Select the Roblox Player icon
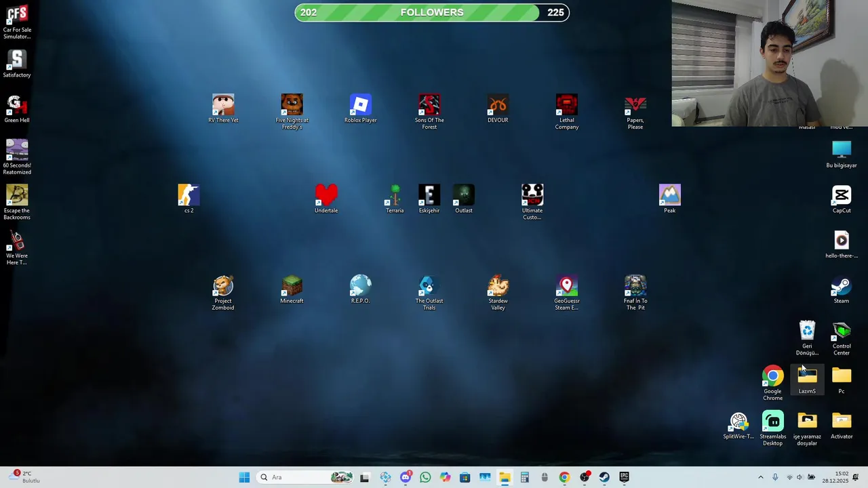 361,109
